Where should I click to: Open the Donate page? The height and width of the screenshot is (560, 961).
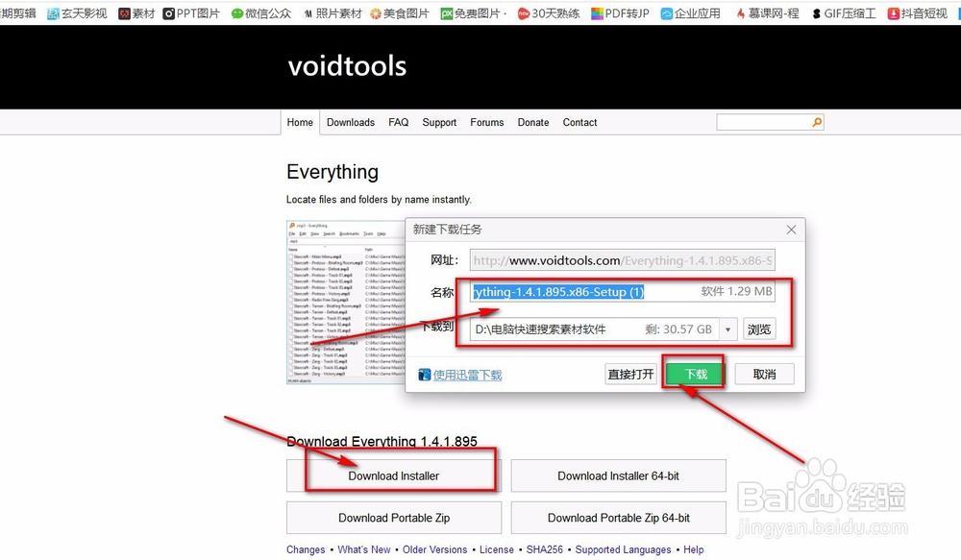(533, 123)
